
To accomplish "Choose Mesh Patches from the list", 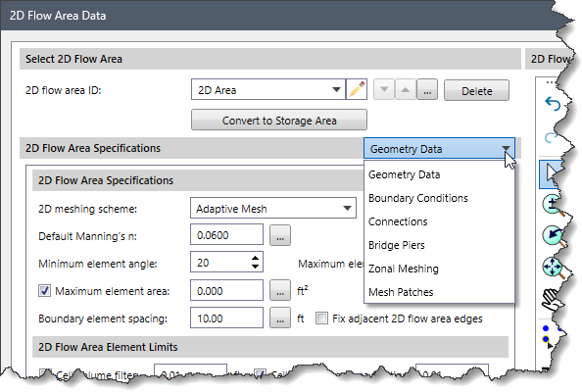I will click(x=440, y=292).
